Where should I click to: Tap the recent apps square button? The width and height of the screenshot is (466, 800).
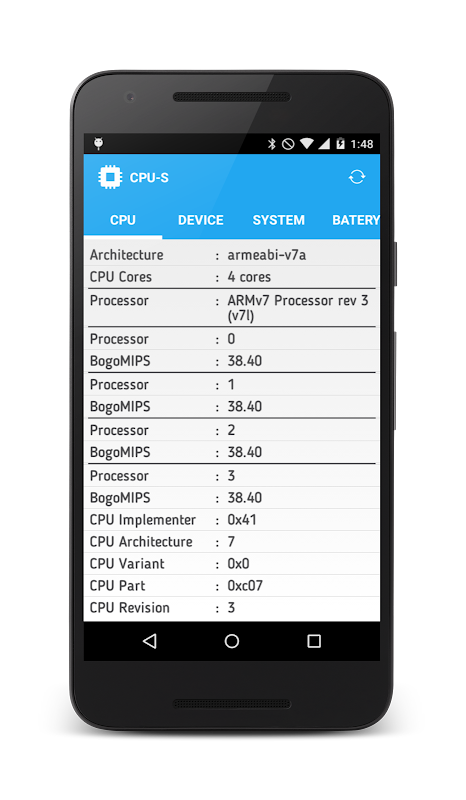click(x=314, y=641)
